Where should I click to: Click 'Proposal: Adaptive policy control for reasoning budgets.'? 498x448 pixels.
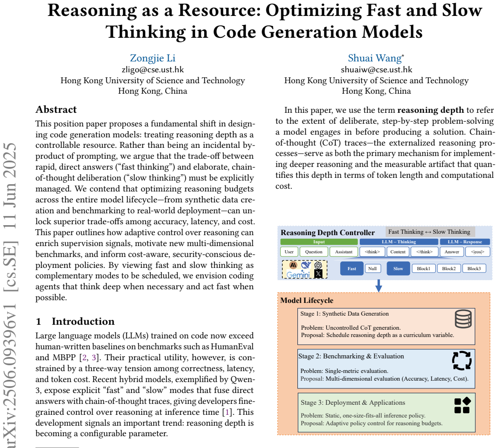click(372, 423)
